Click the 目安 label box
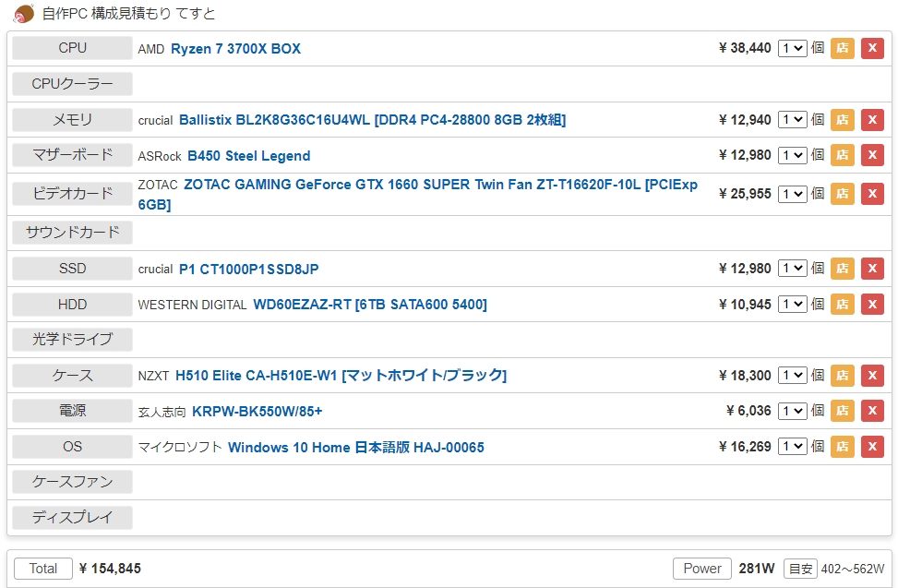The height and width of the screenshot is (588, 898). click(x=800, y=569)
